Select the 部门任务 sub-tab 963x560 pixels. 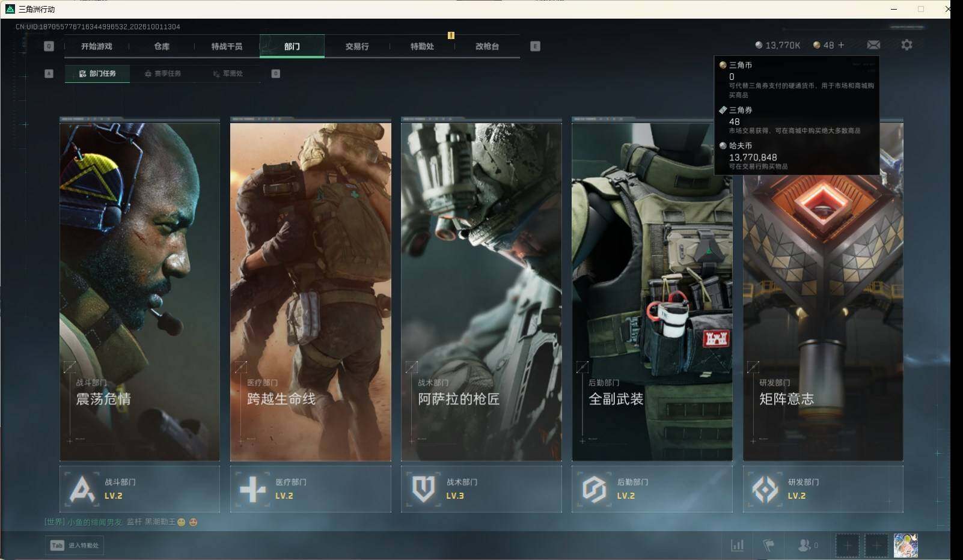tap(97, 73)
